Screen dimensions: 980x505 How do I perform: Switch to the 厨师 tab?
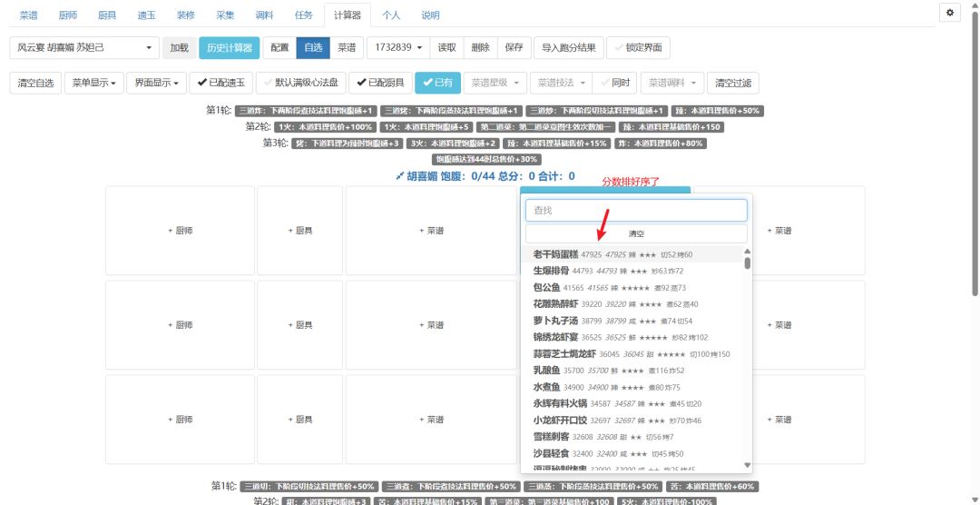coord(68,15)
